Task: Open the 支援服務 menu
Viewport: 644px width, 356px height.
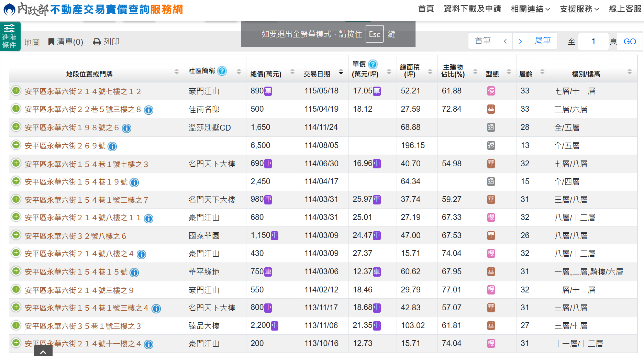Action: tap(579, 9)
